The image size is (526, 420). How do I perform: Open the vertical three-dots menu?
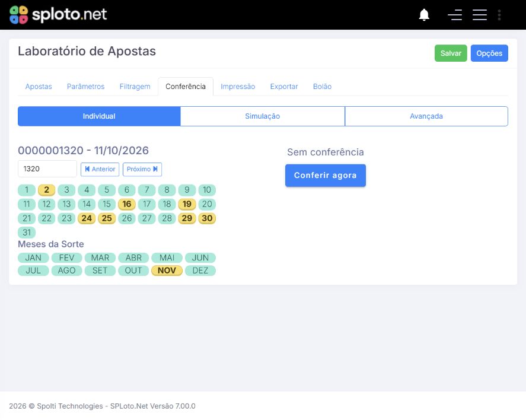[499, 15]
